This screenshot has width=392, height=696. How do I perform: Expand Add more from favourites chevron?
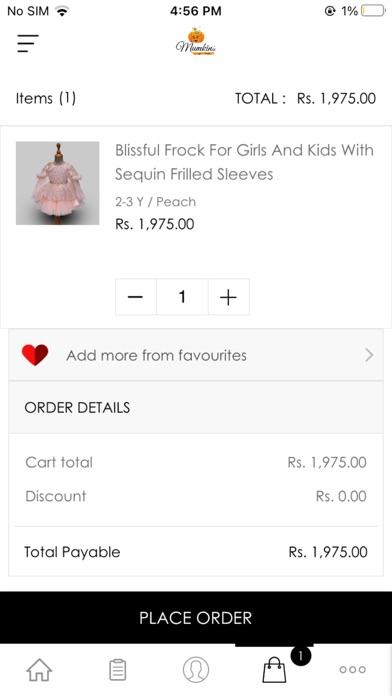(x=369, y=355)
